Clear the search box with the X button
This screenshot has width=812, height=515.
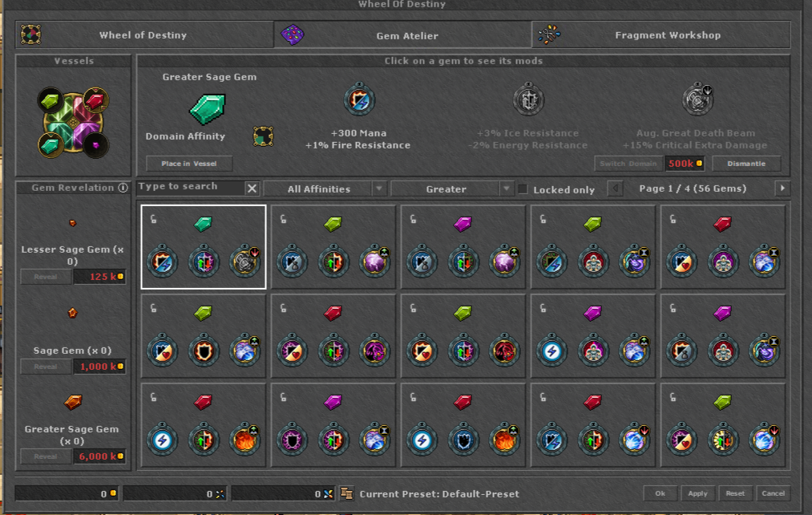pos(252,188)
